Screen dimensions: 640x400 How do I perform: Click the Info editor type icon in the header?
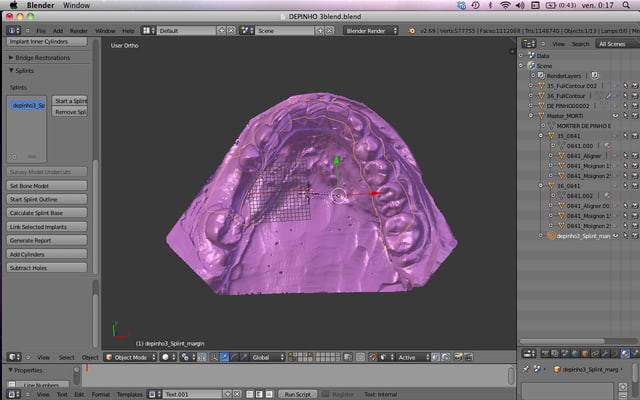pyautogui.click(x=13, y=31)
